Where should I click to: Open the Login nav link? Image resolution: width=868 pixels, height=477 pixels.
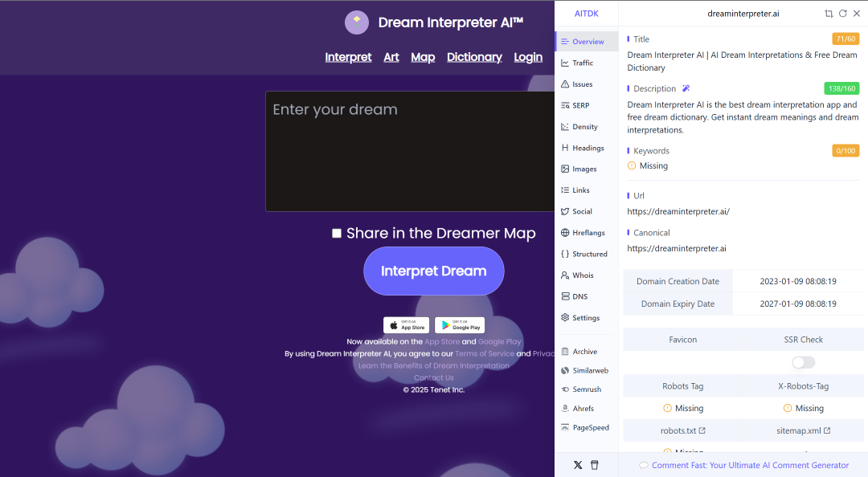point(528,57)
